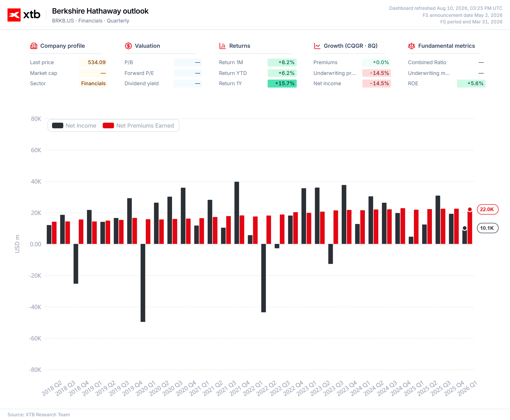Screen dimensions: 510x420
Task: Click the 10.1K net income value label
Action: tap(487, 228)
